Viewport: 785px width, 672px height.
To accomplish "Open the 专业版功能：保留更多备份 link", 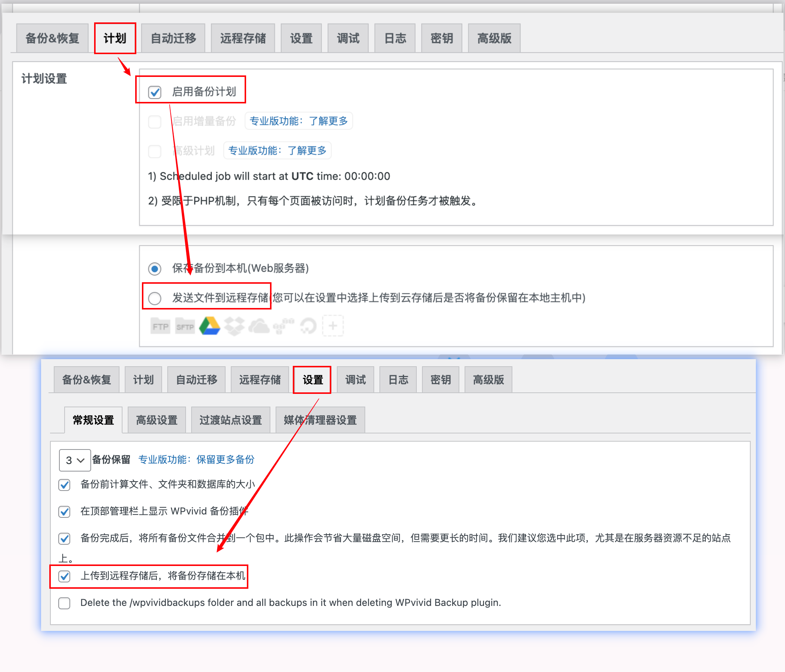I will pos(196,460).
